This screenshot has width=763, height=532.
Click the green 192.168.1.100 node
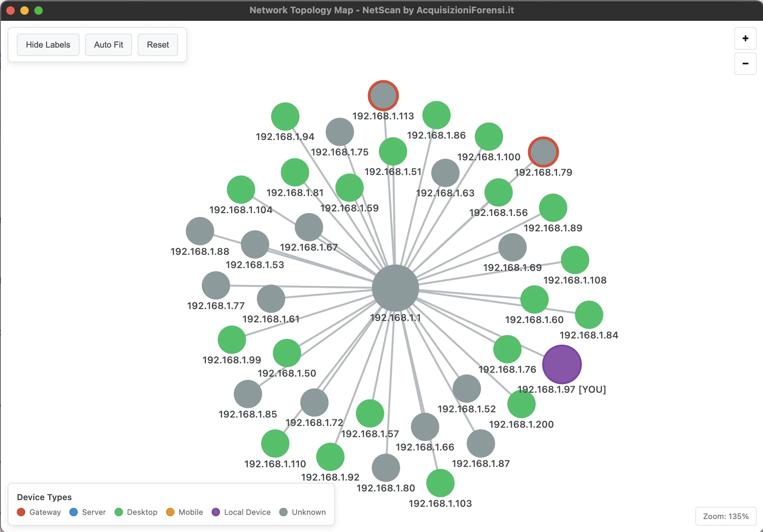point(489,136)
